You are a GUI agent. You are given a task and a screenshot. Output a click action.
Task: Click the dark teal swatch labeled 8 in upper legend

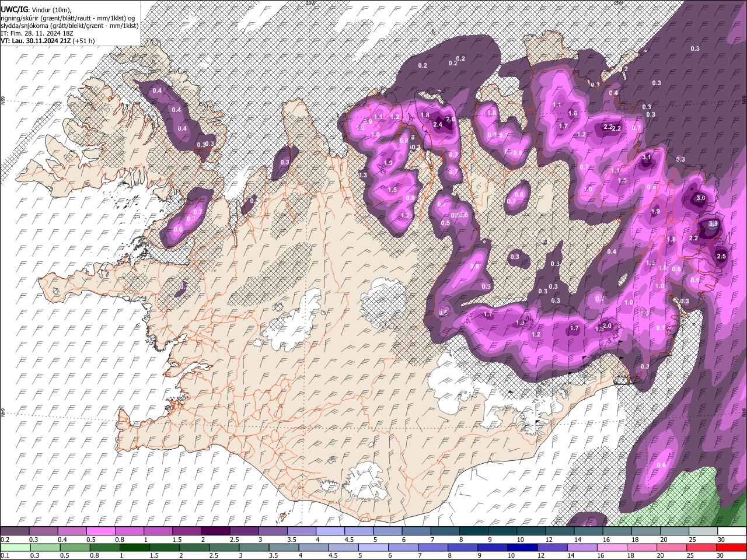(473, 531)
